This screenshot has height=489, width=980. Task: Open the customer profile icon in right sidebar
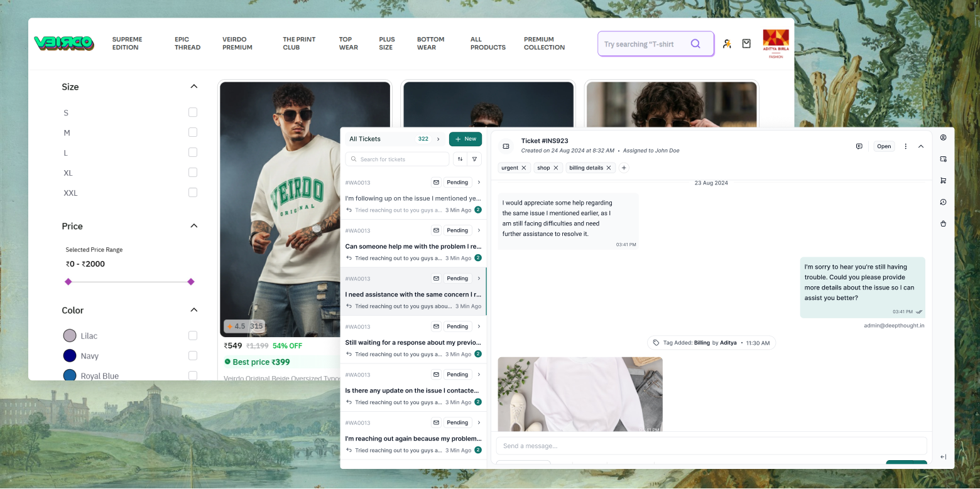pos(943,137)
